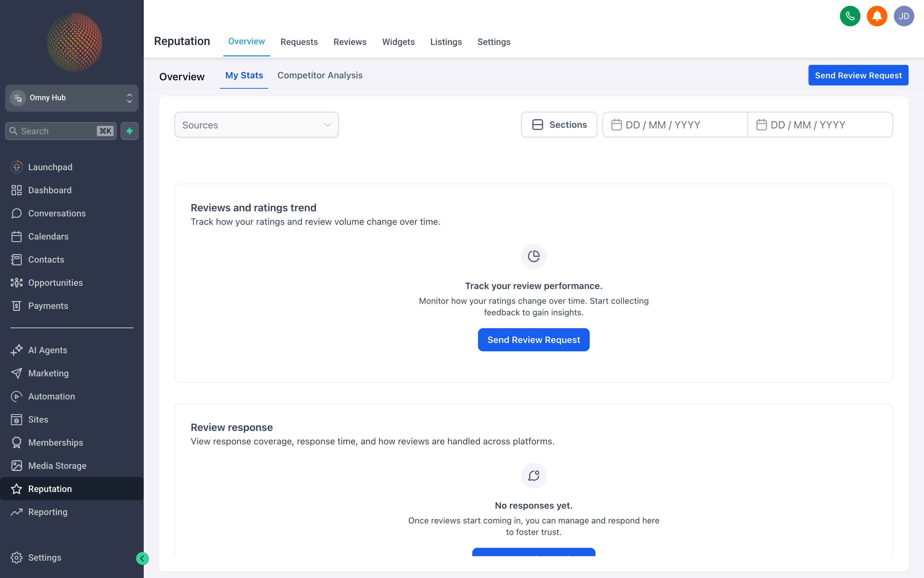Screen dimensions: 924x578
Task: Open the Sources dropdown
Action: click(x=256, y=125)
